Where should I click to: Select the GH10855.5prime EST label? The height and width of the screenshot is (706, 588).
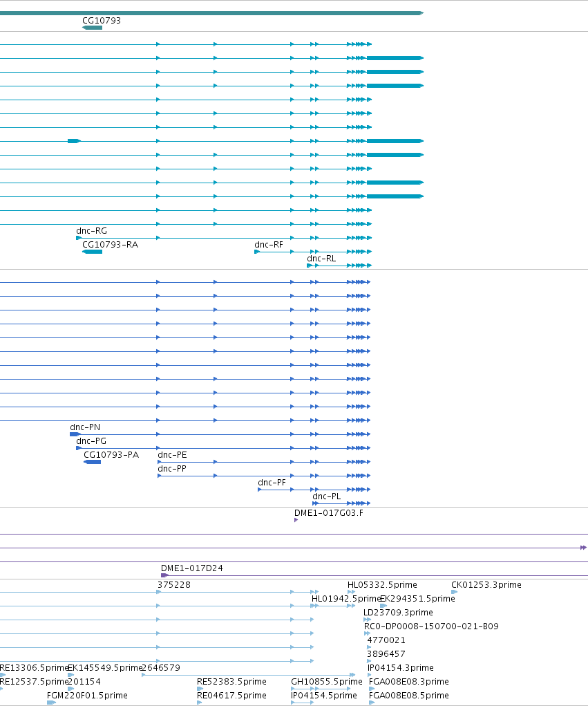(x=327, y=682)
